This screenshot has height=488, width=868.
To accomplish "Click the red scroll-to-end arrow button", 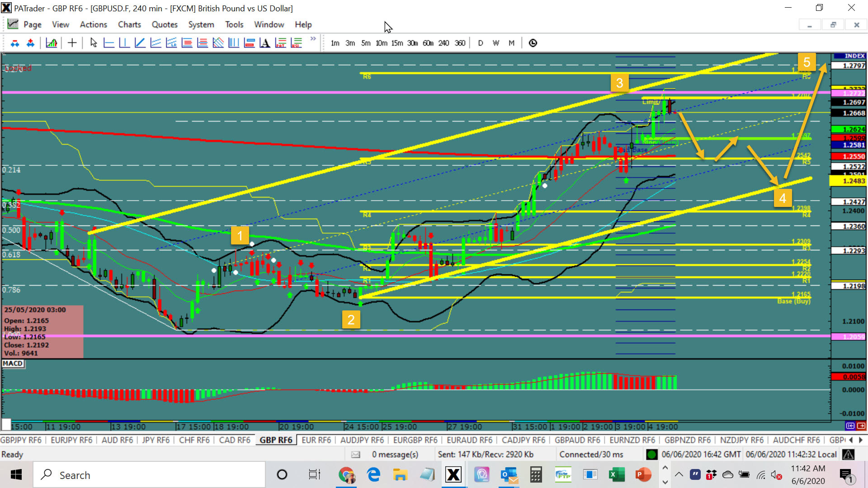I will (861, 426).
